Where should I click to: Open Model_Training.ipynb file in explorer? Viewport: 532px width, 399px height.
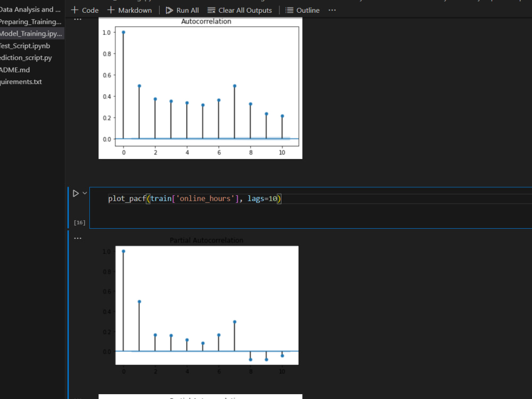pos(31,34)
